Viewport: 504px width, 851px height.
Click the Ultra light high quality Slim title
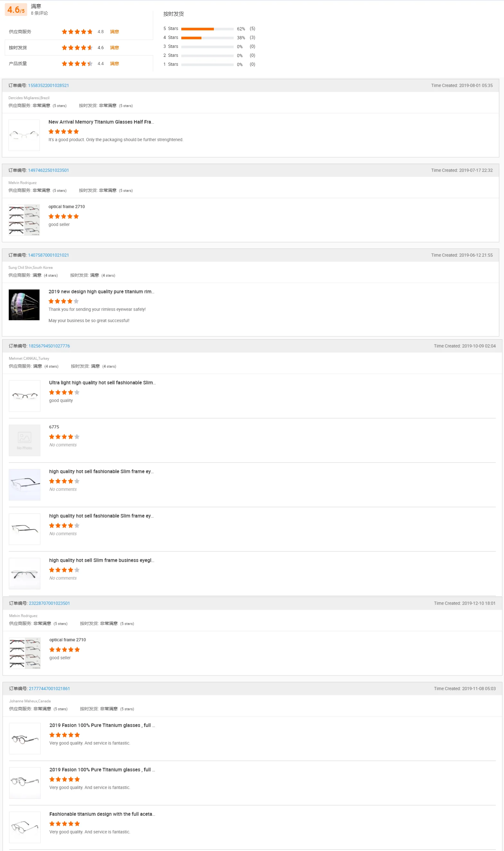click(x=102, y=383)
